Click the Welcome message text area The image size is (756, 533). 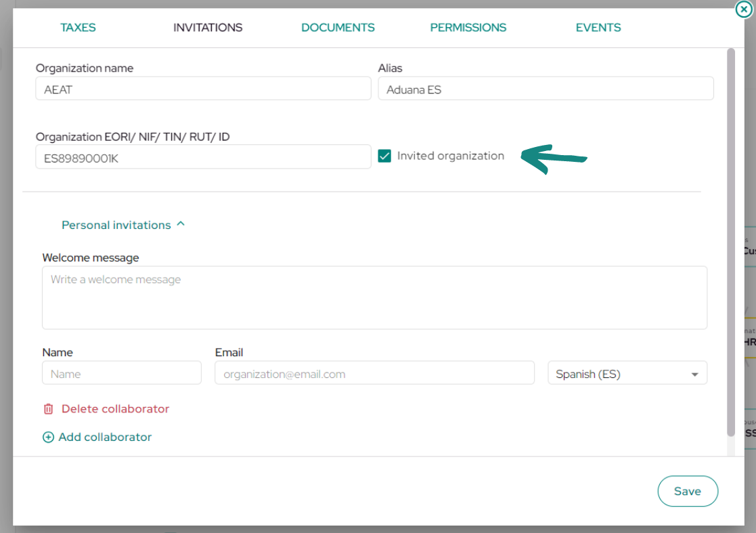[375, 297]
